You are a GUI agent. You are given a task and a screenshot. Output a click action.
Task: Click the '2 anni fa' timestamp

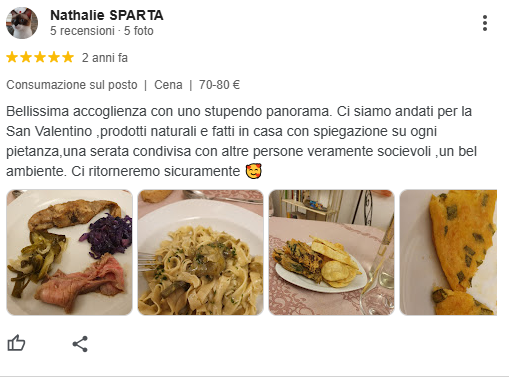click(105, 58)
